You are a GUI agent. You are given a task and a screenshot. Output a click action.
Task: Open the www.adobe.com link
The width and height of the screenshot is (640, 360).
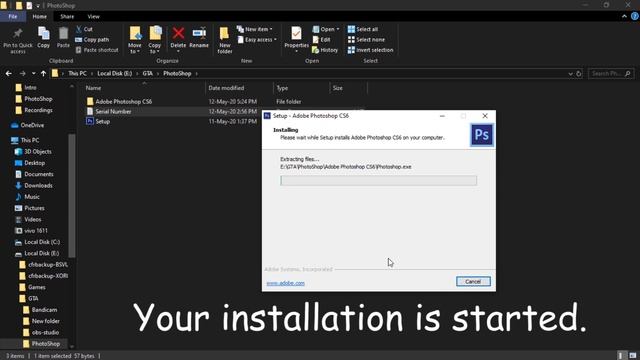click(x=285, y=283)
